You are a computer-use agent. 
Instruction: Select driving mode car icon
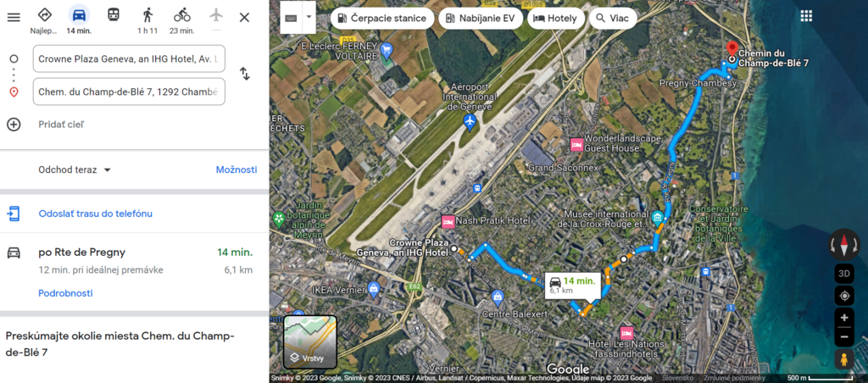[79, 15]
